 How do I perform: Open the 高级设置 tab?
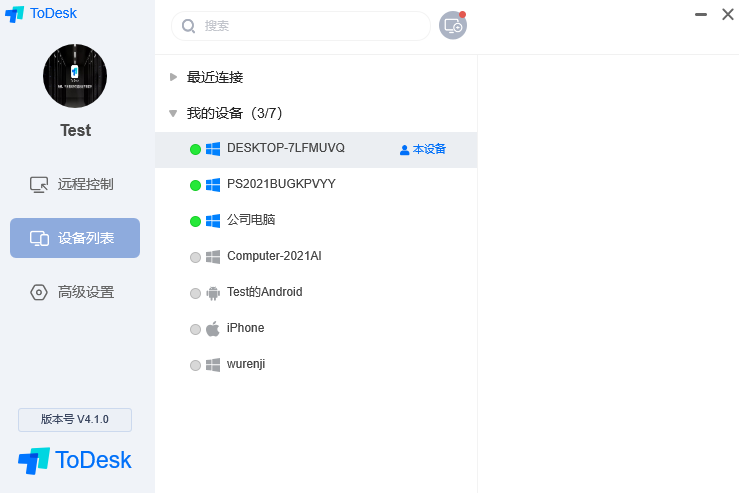75,292
